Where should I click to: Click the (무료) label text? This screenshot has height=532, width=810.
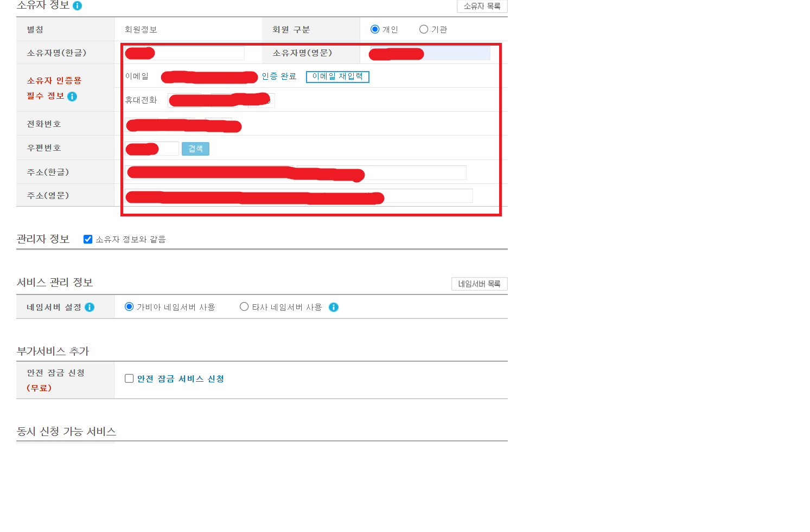point(39,388)
